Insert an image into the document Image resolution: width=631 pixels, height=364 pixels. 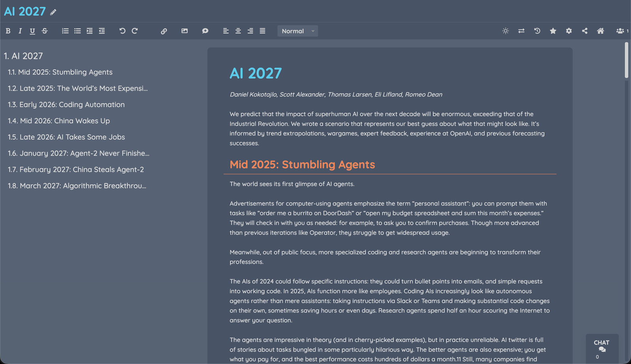pos(185,31)
